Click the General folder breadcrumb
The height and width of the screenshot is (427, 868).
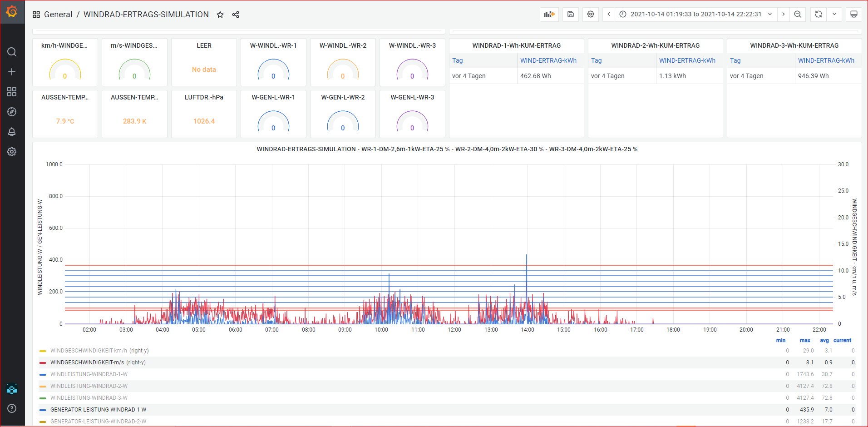coord(58,15)
